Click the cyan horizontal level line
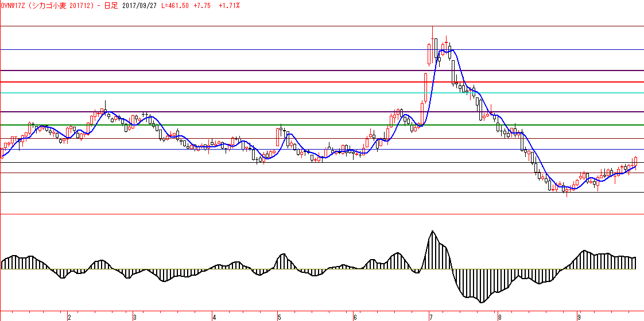644x321 pixels. (322, 93)
